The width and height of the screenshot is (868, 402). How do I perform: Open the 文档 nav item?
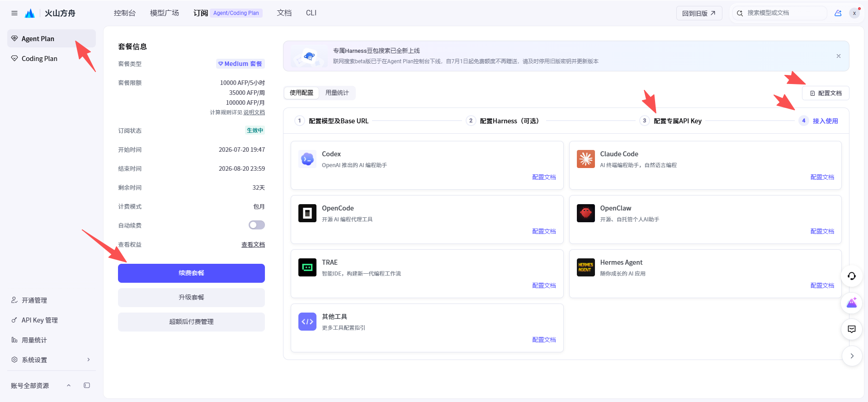[x=284, y=13]
